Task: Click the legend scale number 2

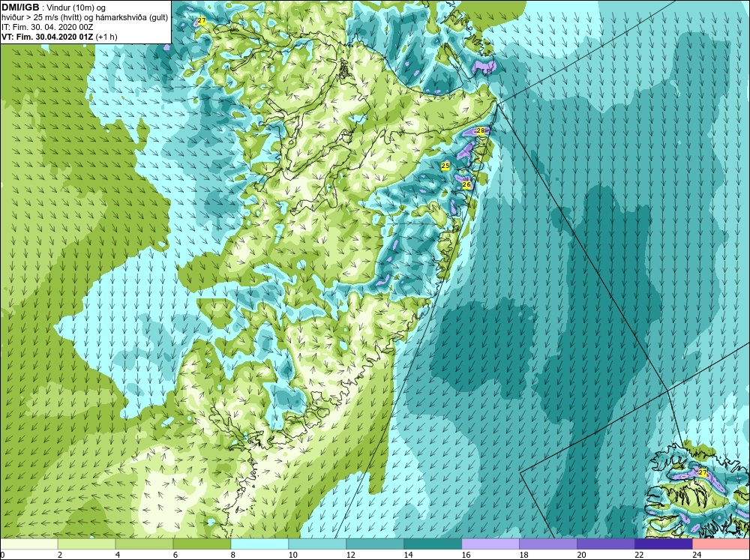Action: point(60,555)
